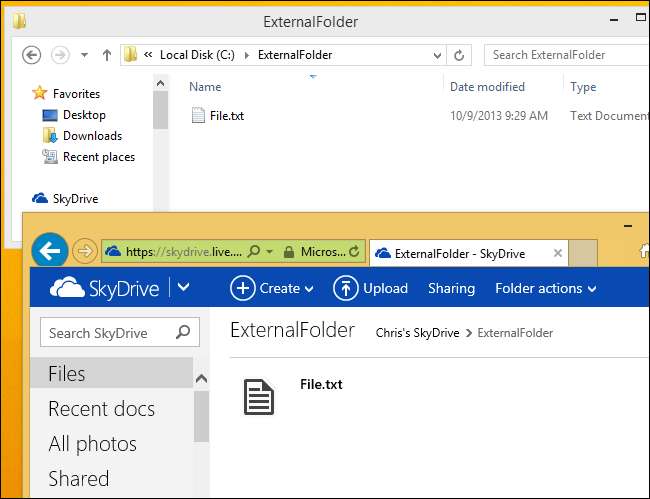This screenshot has width=650, height=499.
Task: Select Downloads under Favorites
Action: point(92,136)
